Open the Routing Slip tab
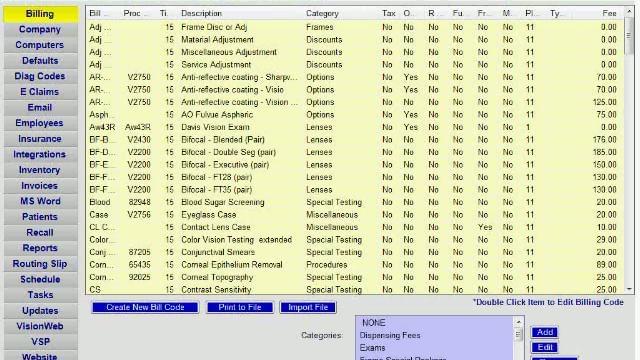 40,264
